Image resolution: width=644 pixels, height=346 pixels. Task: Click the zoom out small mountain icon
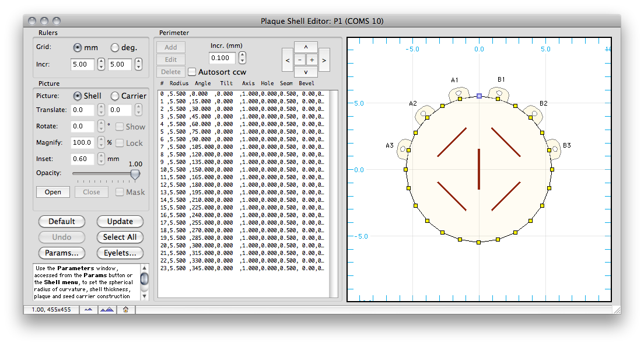pyautogui.click(x=88, y=309)
